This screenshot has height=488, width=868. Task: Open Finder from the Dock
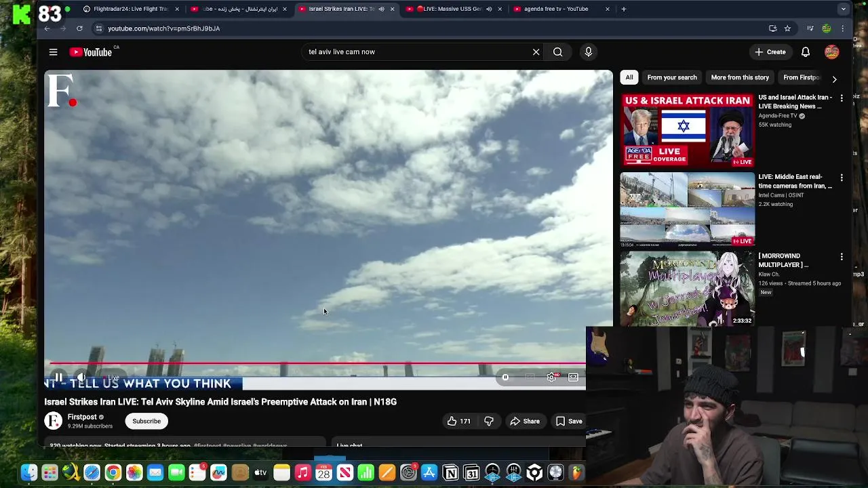click(x=28, y=472)
